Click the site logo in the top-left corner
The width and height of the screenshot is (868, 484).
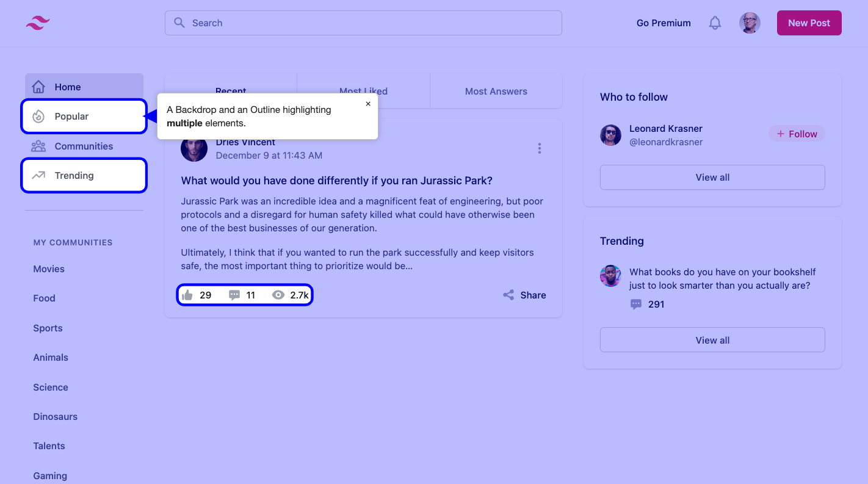(37, 23)
